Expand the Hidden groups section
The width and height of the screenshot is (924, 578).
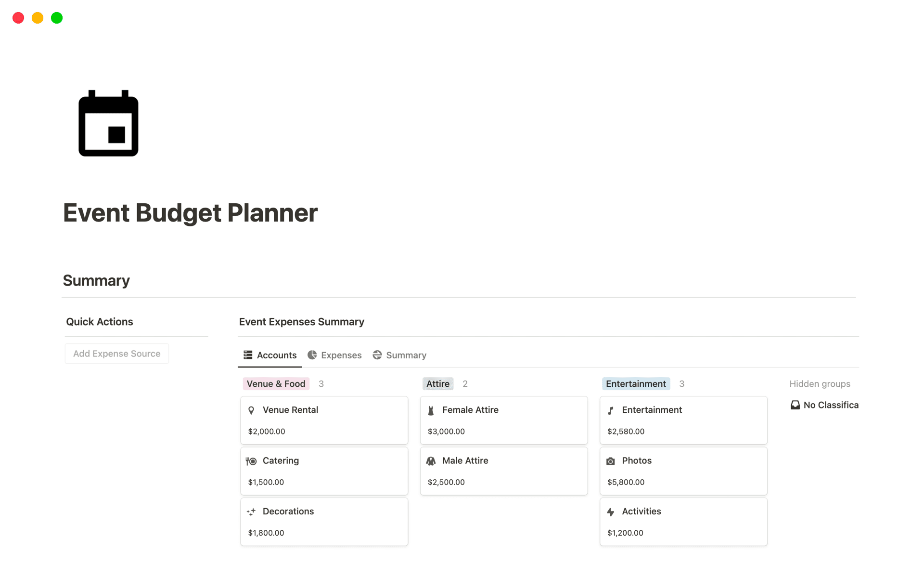(x=820, y=383)
